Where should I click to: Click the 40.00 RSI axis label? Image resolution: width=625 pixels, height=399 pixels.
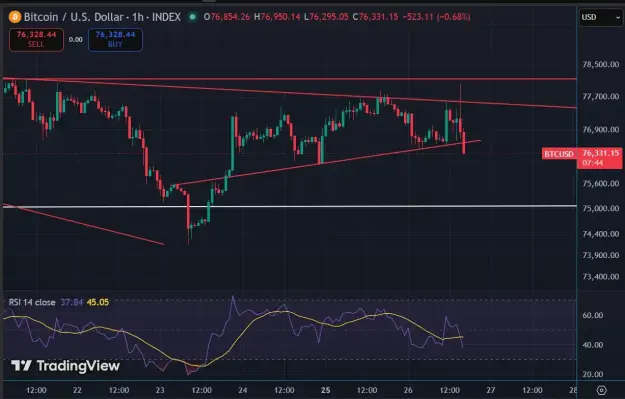(x=593, y=345)
